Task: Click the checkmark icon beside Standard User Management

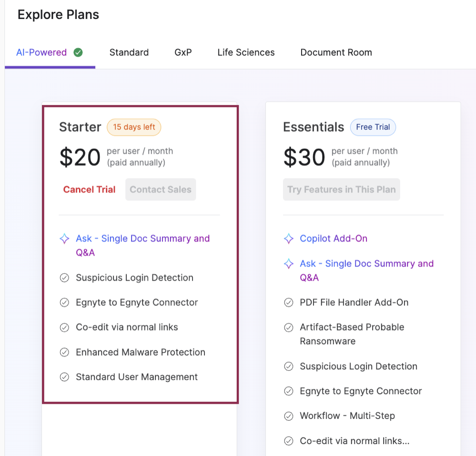Action: (64, 377)
